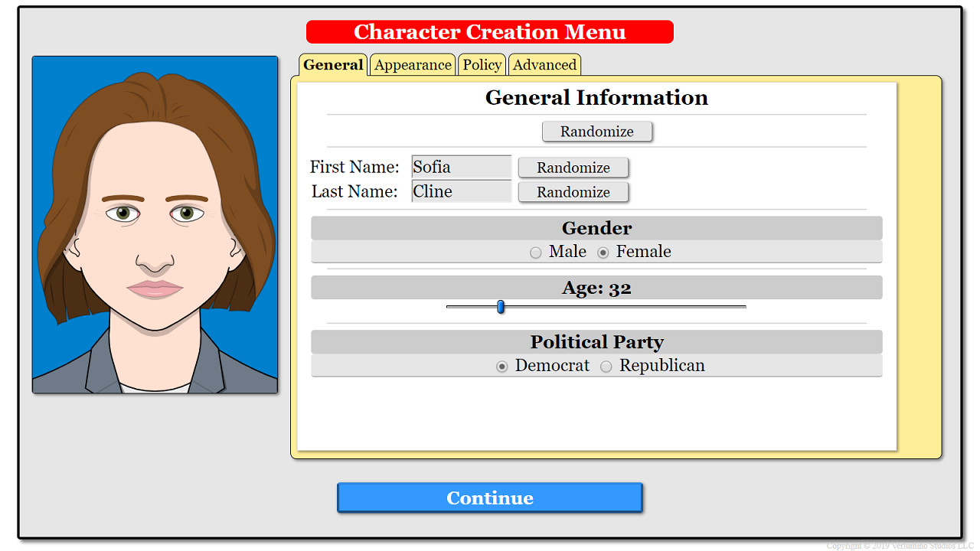The image size is (980, 551).
Task: Switch to the Advanced tab
Action: click(x=544, y=65)
